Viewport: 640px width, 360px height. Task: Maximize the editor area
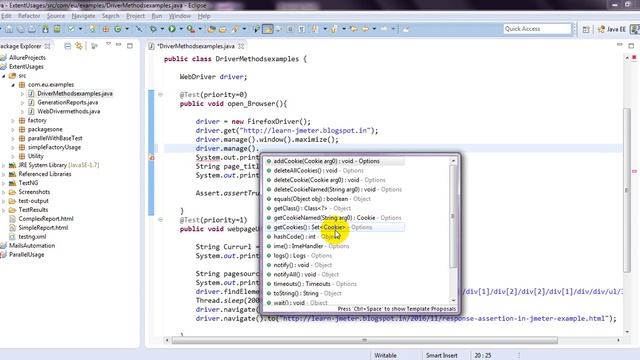pyautogui.click(x=631, y=45)
